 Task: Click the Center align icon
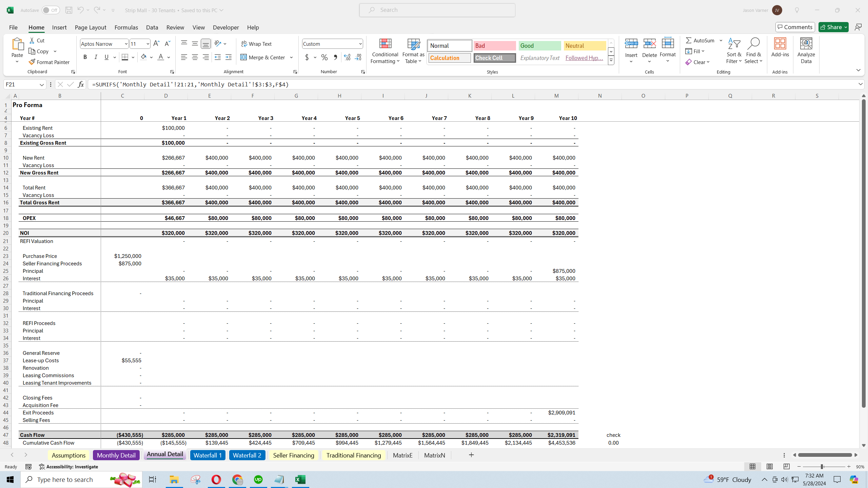click(195, 57)
